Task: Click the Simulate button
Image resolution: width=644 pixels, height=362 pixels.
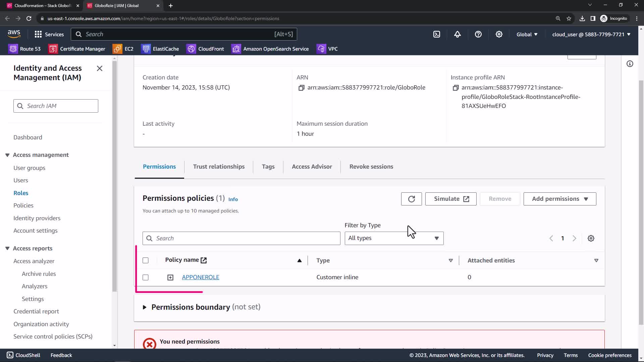Action: 450,199
